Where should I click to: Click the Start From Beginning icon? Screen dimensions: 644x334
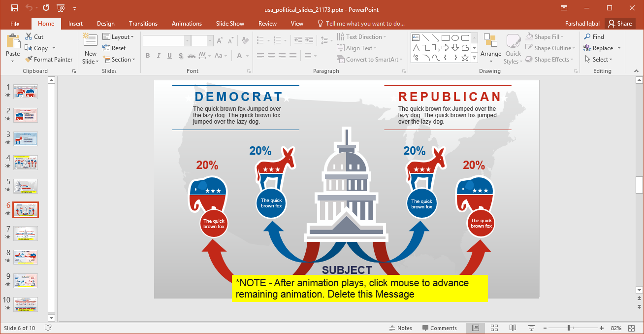coord(61,8)
